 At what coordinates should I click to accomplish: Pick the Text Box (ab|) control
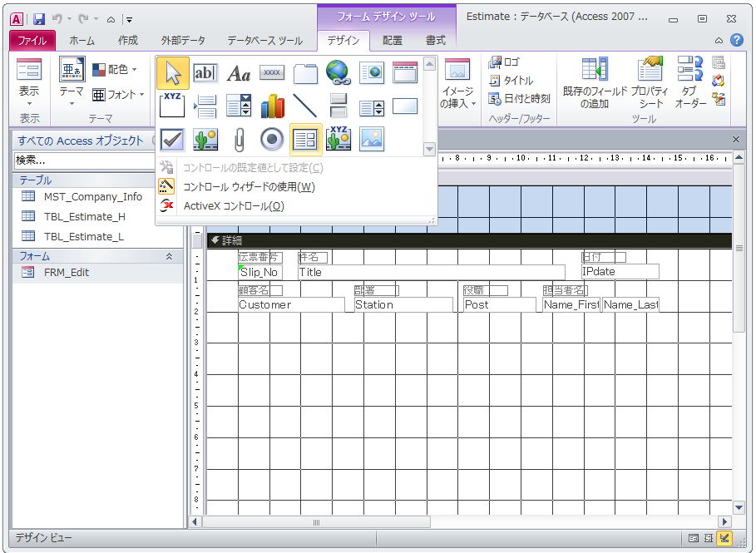point(205,73)
